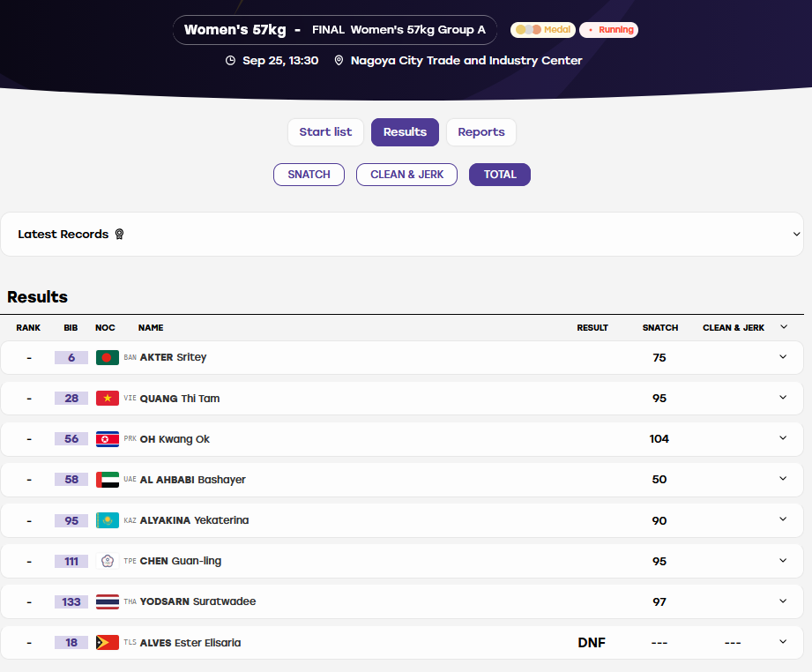Switch to the Start list tab

coord(325,132)
